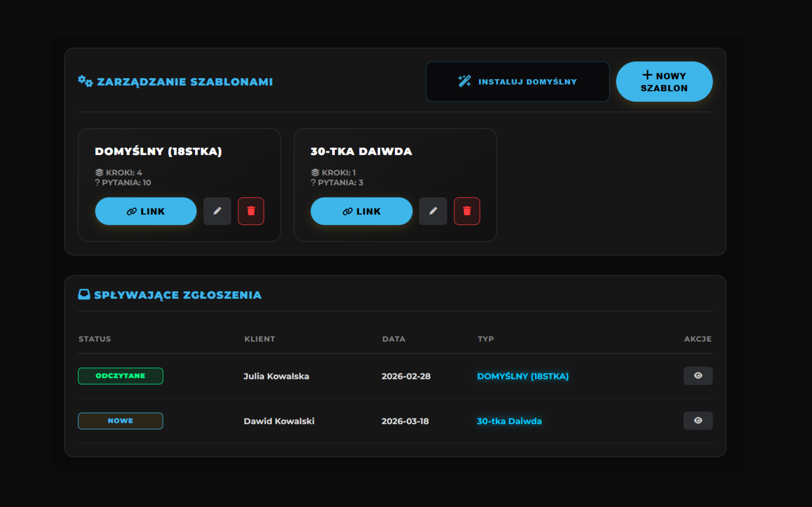Click the Odczytane status badge

coord(120,376)
